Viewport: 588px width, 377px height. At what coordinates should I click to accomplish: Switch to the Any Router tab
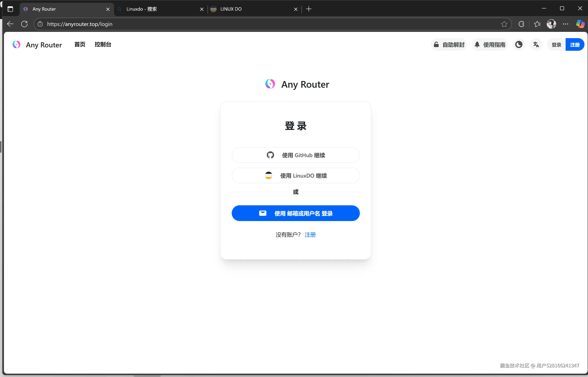pos(67,9)
